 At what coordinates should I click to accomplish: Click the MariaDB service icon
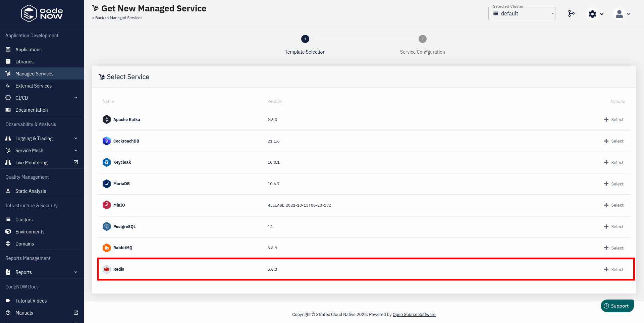[107, 184]
